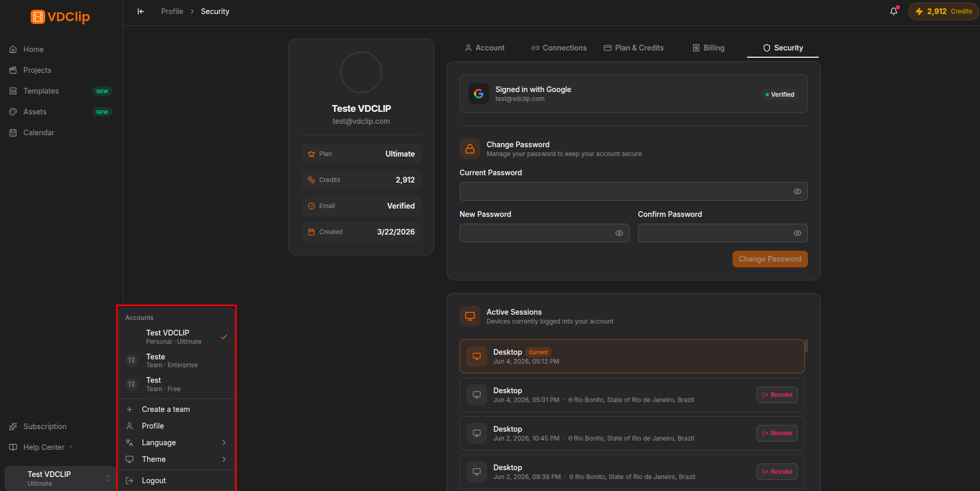The image size is (980, 491).
Task: Revoke the Jun 2 09:39 PM session
Action: click(x=777, y=472)
